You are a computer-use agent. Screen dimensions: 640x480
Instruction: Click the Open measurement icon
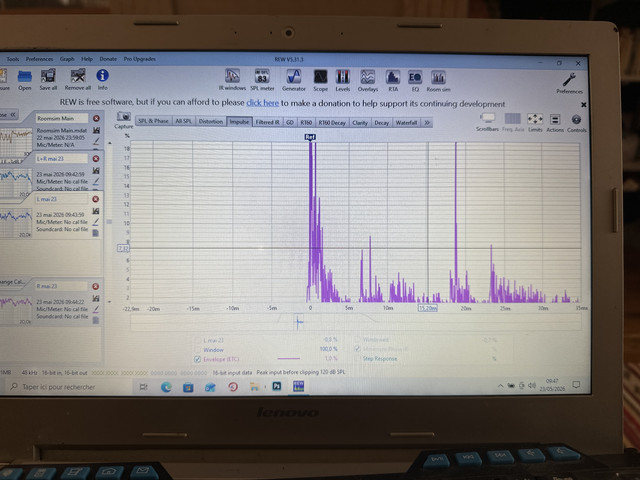(24, 80)
